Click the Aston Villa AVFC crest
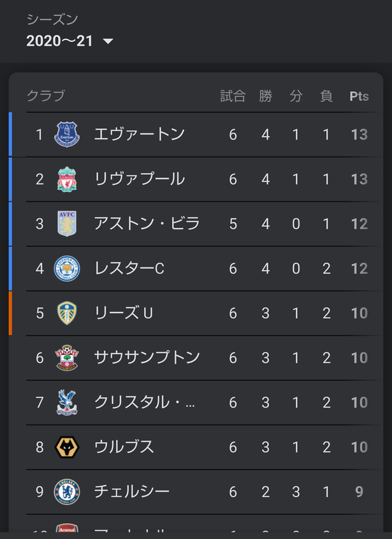 (67, 224)
